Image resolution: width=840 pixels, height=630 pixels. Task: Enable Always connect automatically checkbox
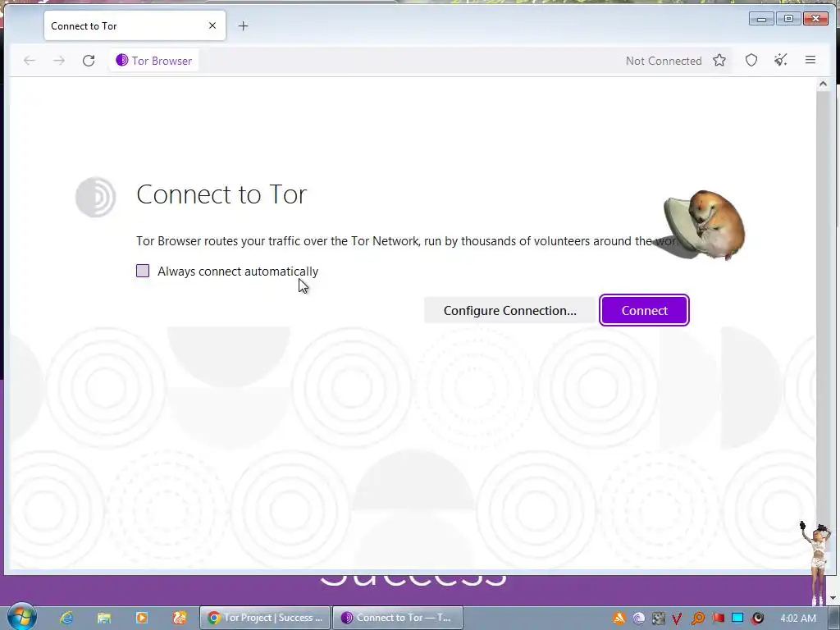coord(143,271)
